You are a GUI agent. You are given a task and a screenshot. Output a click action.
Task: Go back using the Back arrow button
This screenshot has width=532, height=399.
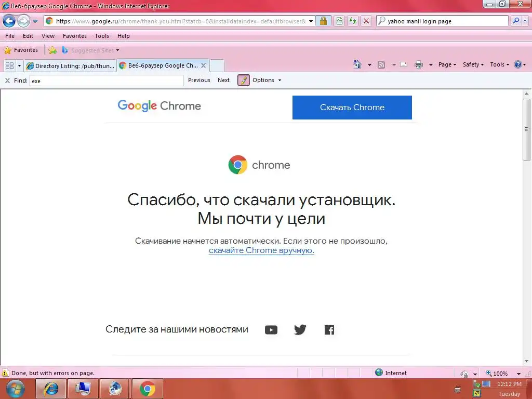pos(9,21)
